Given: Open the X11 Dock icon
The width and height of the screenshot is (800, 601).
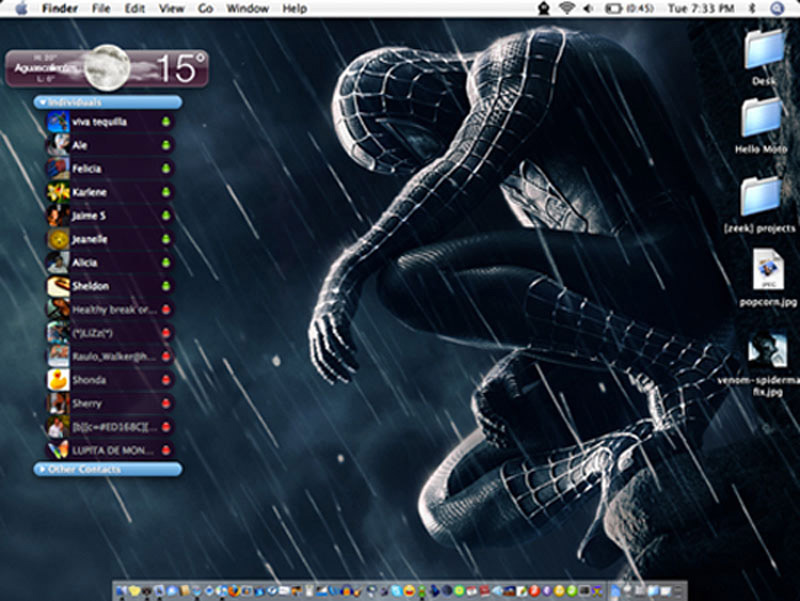Looking at the screenshot, I should tap(597, 591).
